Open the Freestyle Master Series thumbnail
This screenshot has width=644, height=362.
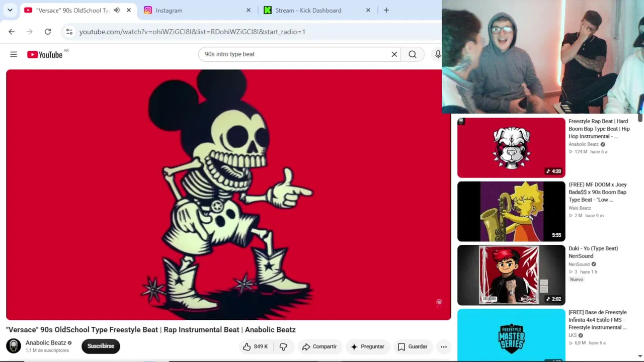[x=511, y=335]
